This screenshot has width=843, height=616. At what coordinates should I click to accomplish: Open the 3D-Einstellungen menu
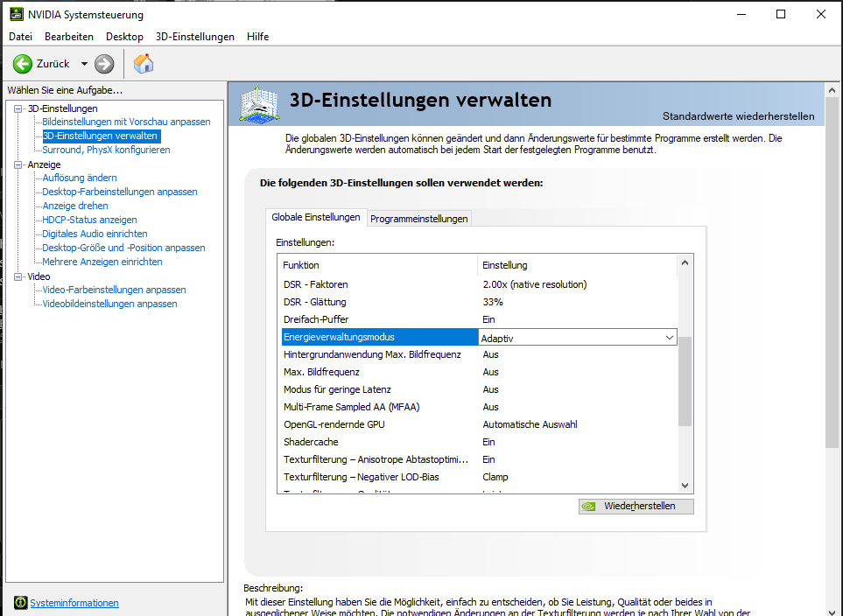(195, 37)
